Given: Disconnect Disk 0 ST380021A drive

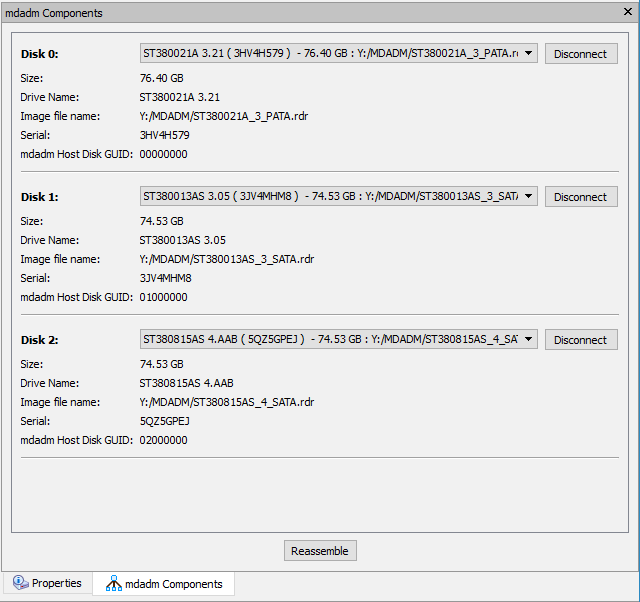Looking at the screenshot, I should (581, 53).
